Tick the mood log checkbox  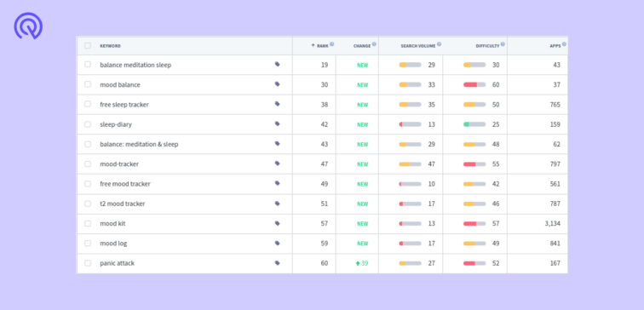88,243
